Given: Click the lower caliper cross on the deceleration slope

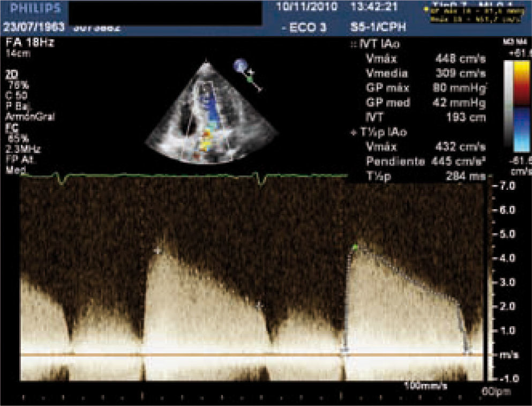Looking at the screenshot, I should (259, 306).
